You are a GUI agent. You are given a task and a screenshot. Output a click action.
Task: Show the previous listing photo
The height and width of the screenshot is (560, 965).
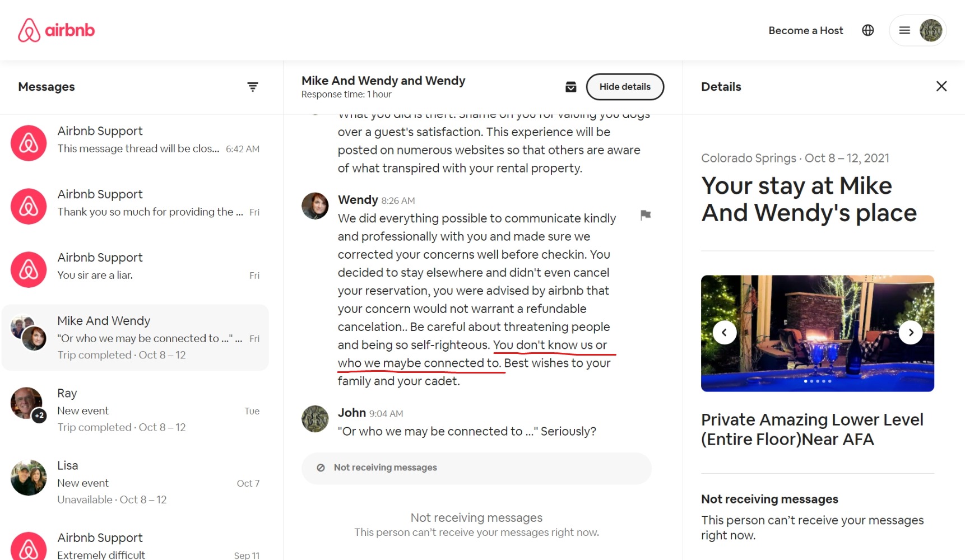click(x=724, y=333)
